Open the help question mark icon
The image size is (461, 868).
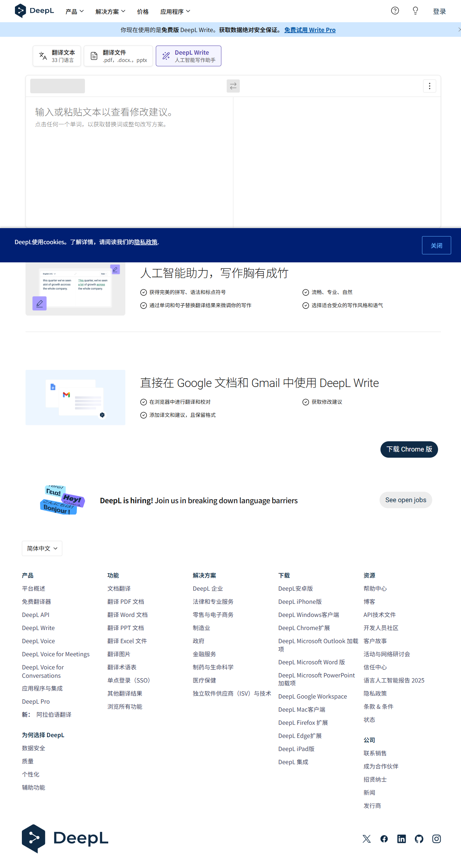tap(395, 11)
